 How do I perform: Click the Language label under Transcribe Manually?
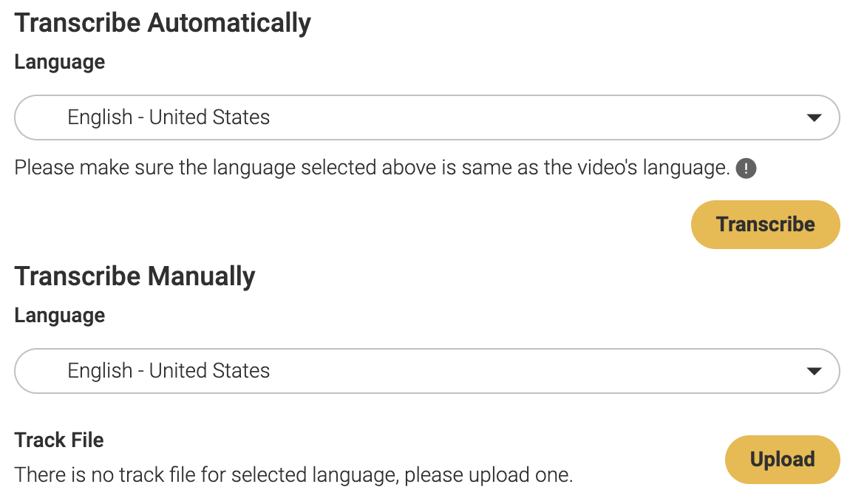click(60, 316)
